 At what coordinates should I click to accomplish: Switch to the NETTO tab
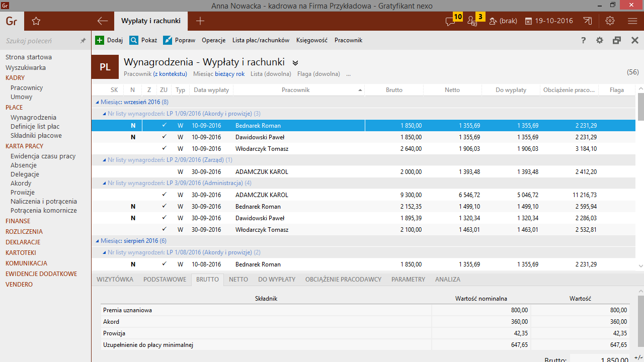(238, 279)
